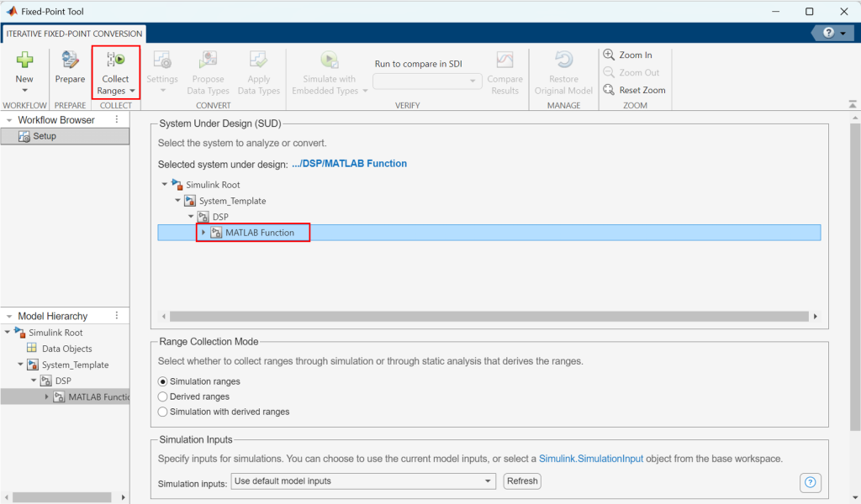Open the Collect Ranges dropdown arrow
The height and width of the screenshot is (504, 861).
132,91
